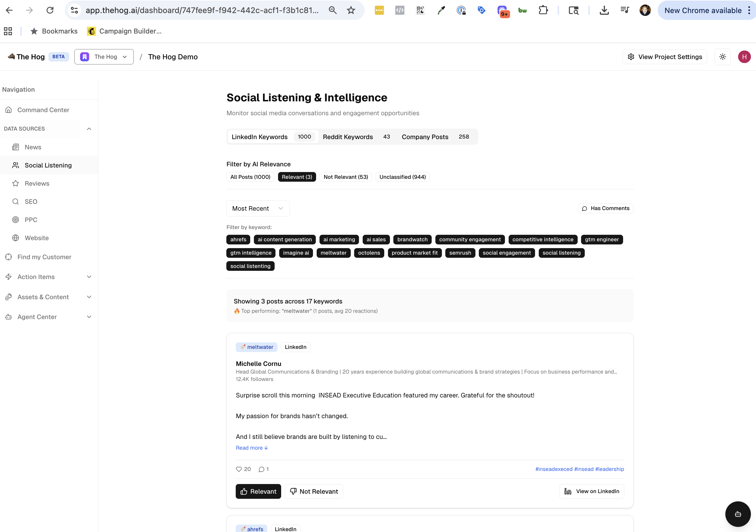
Task: Open Chrome downloads icon
Action: click(604, 10)
